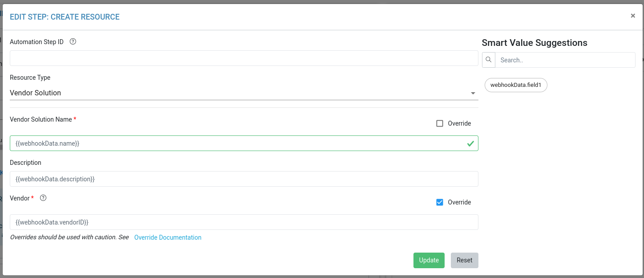
Task: Click the Automation Step ID help icon
Action: [x=73, y=42]
